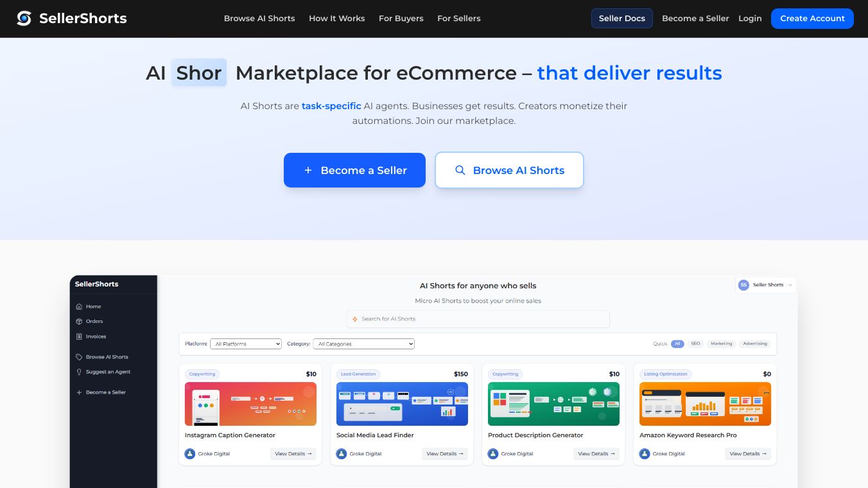Click the $10 price on Instagram Caption Generator
Screen dimensions: 868x488
[x=311, y=374]
